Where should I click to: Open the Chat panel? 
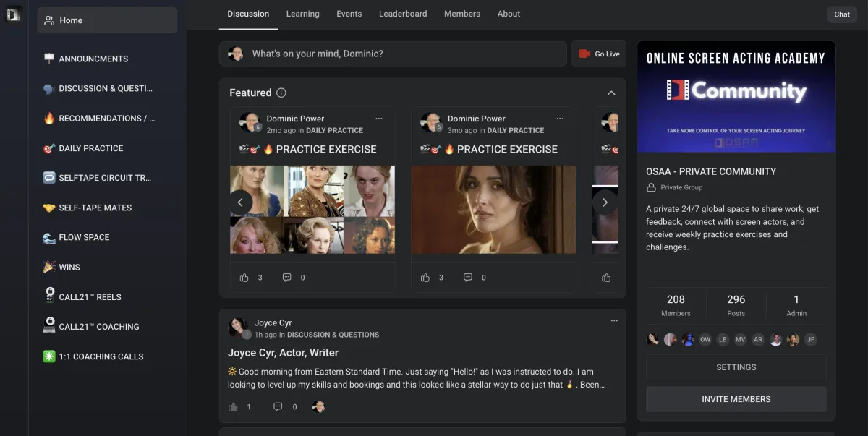coord(842,14)
